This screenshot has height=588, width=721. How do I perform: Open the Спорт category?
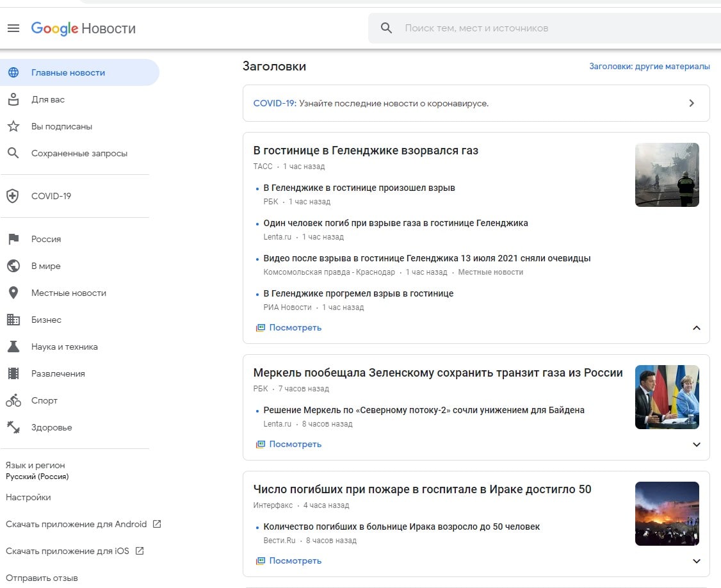tap(44, 400)
